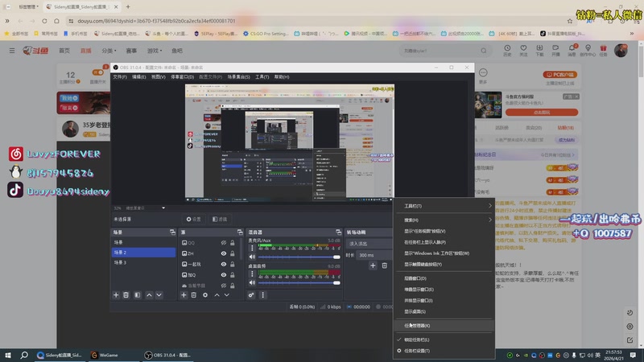Click OBS source 设置 properties button

click(193, 219)
